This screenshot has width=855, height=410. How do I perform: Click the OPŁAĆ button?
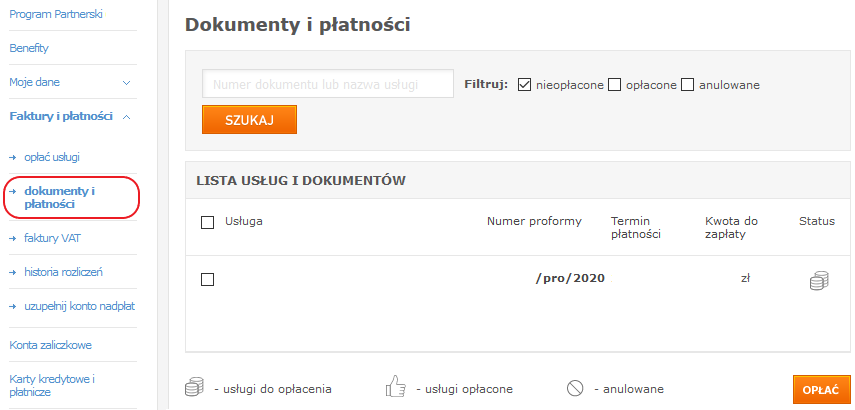point(821,389)
